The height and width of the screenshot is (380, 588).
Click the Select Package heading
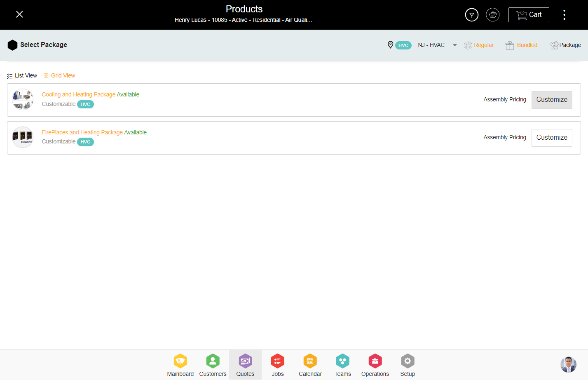tap(44, 45)
